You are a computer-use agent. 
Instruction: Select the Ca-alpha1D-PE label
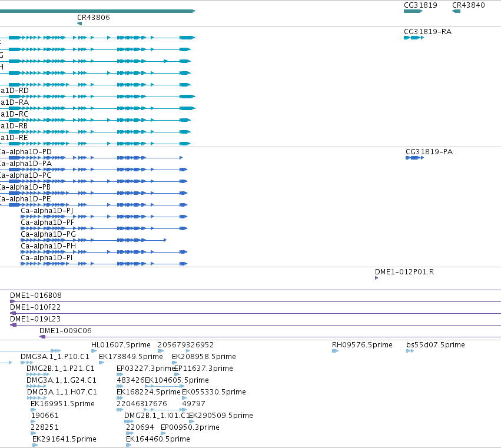point(25,199)
